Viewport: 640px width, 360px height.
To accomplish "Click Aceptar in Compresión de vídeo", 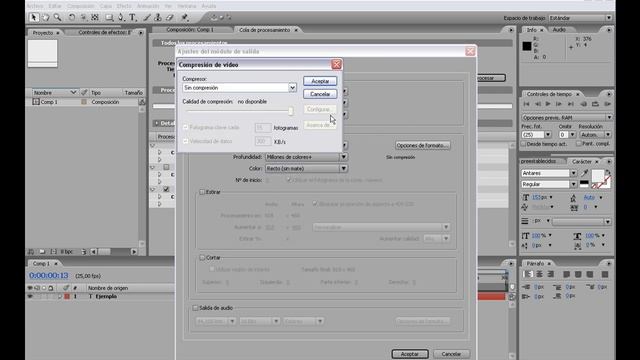I will (x=320, y=81).
